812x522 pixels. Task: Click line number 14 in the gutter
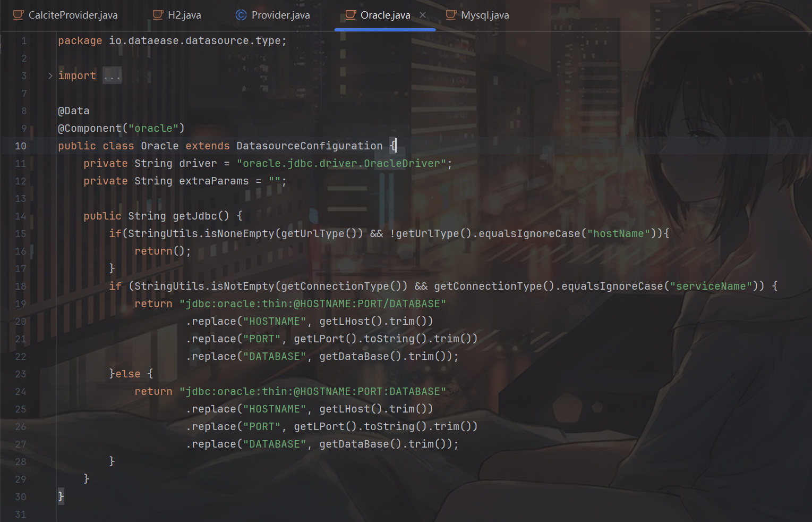[21, 216]
